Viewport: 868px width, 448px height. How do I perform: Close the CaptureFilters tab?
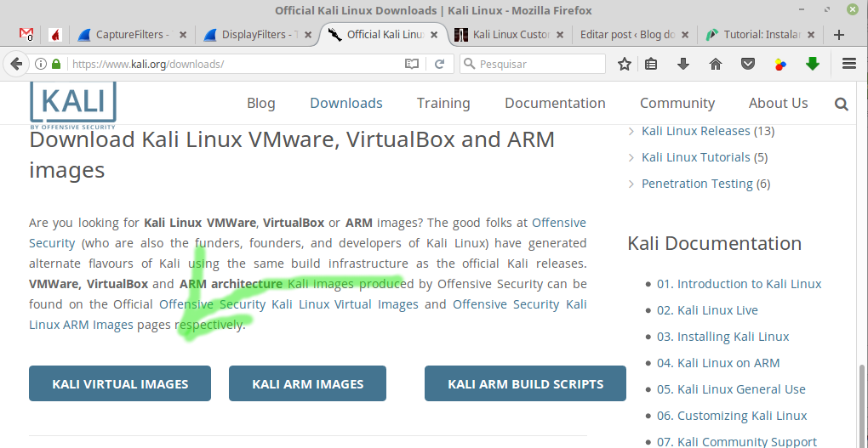coord(183,35)
